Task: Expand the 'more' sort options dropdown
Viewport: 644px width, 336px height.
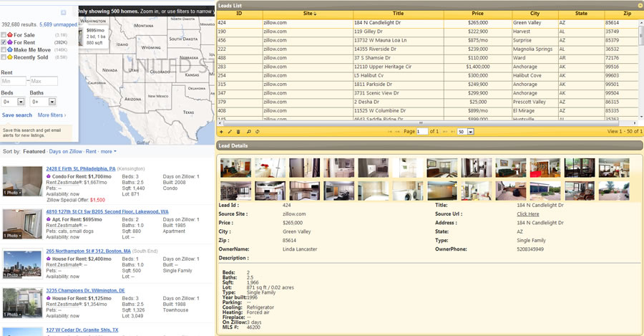Action: [109, 151]
